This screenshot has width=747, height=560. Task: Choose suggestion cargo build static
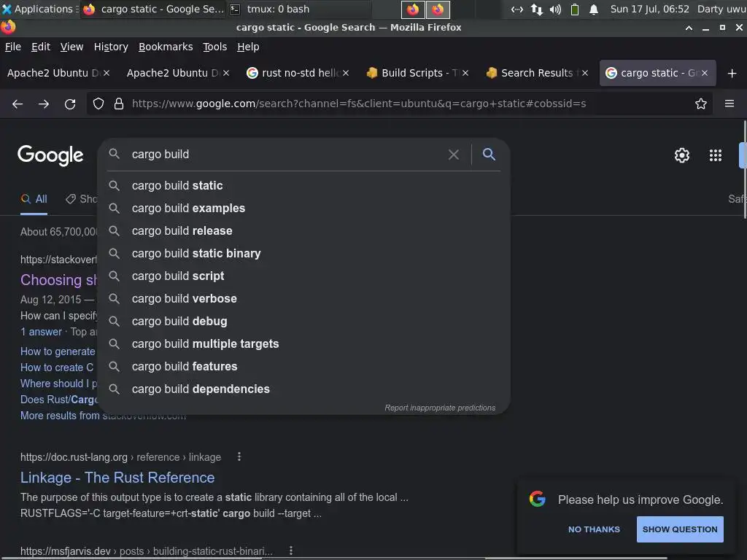coord(304,185)
